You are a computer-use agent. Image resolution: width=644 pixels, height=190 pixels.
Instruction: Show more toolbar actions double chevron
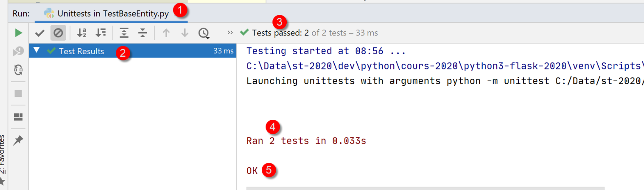(x=230, y=33)
